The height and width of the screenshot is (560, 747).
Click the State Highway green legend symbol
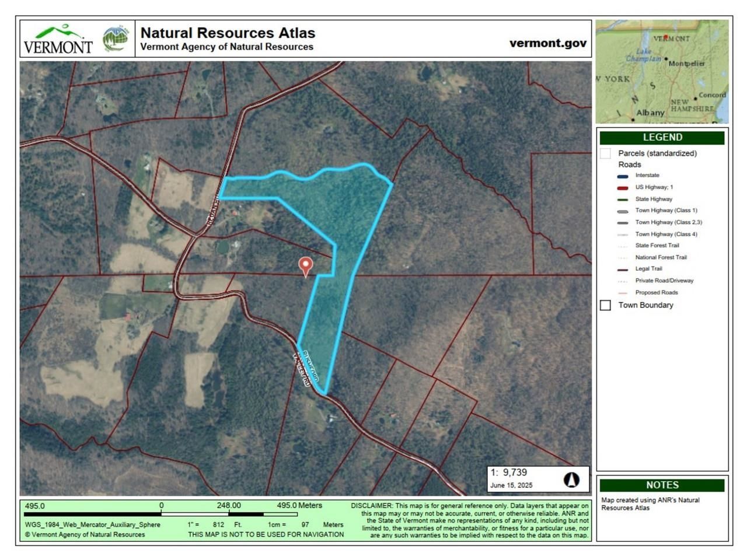point(623,199)
